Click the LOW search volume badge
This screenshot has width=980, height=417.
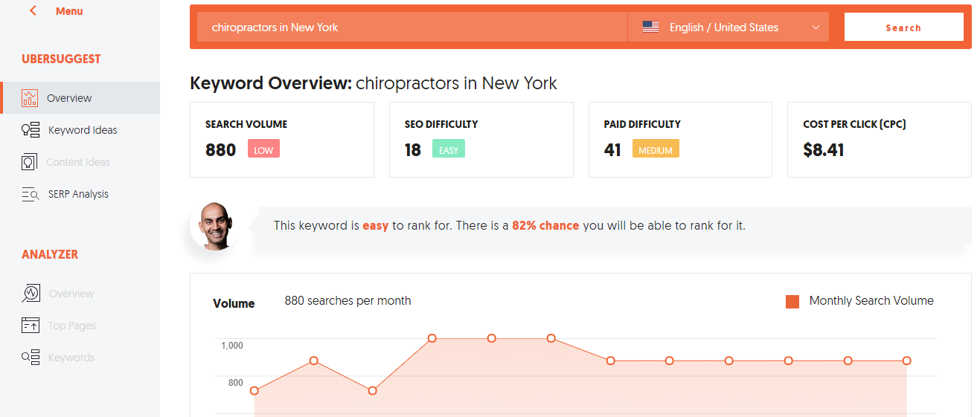point(263,149)
